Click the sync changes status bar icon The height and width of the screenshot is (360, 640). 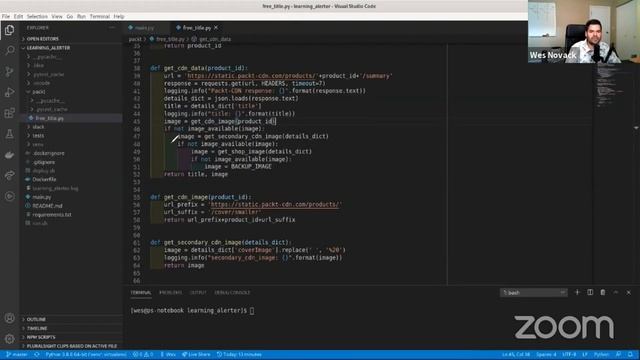tap(37, 355)
